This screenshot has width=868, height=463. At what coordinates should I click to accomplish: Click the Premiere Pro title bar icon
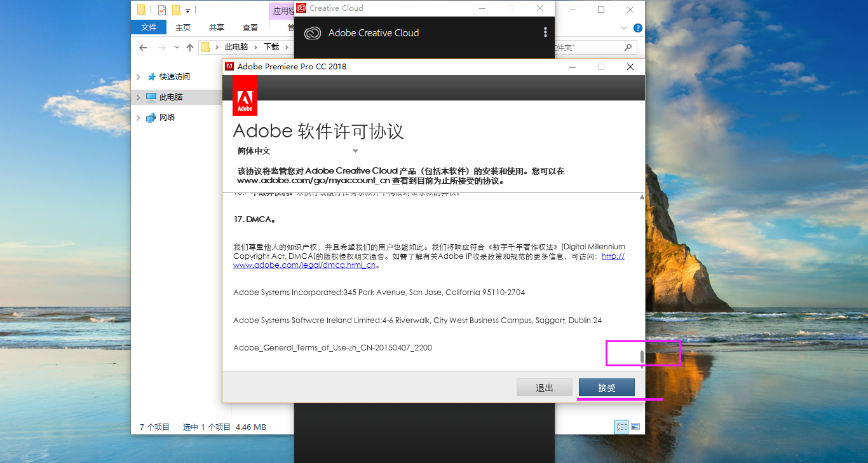(x=229, y=66)
